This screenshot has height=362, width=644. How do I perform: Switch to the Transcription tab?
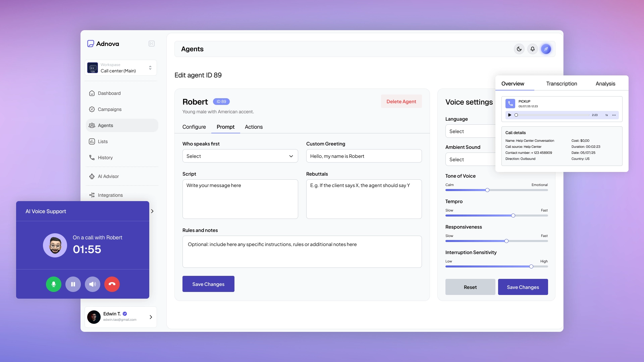pos(561,83)
